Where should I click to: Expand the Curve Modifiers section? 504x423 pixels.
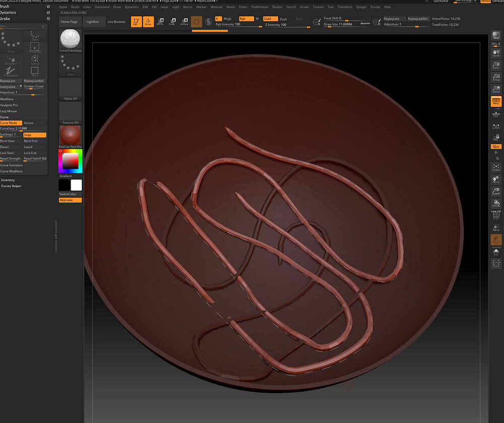click(x=11, y=171)
